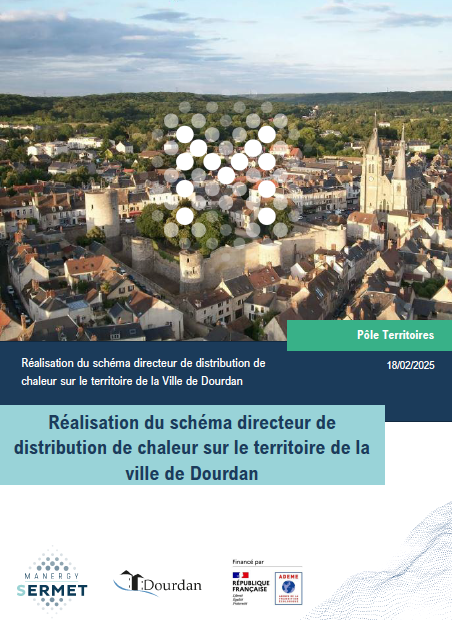The image size is (452, 620).
Task: Click the French flag in République logo
Action: [x=240, y=575]
